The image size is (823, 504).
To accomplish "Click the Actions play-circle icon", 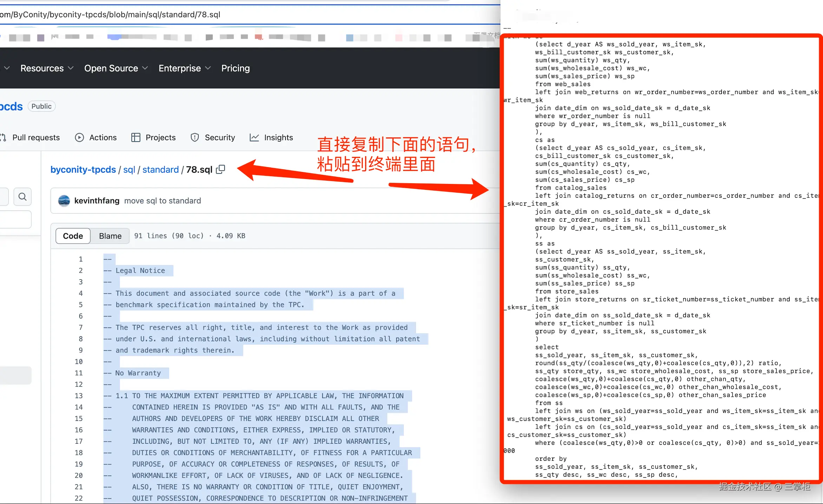I will click(79, 138).
